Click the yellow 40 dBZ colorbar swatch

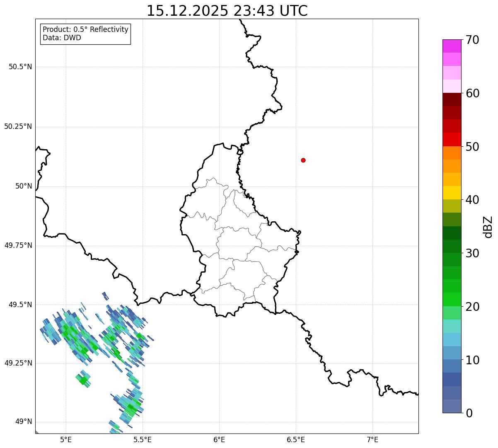[452, 193]
